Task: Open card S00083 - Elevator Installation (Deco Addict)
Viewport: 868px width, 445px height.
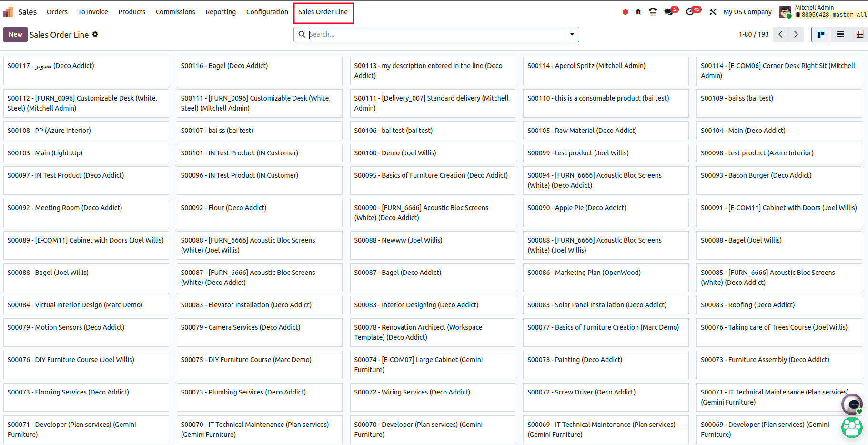Action: pyautogui.click(x=259, y=305)
